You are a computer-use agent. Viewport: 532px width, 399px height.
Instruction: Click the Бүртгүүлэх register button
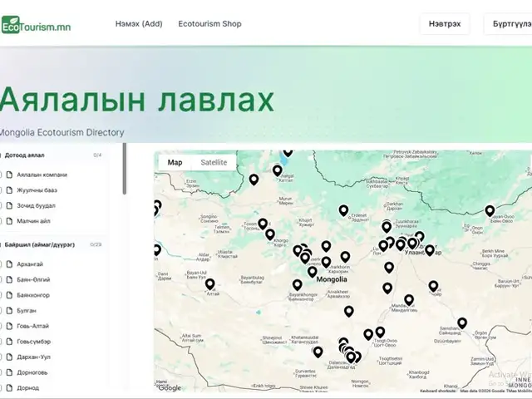[x=508, y=24]
